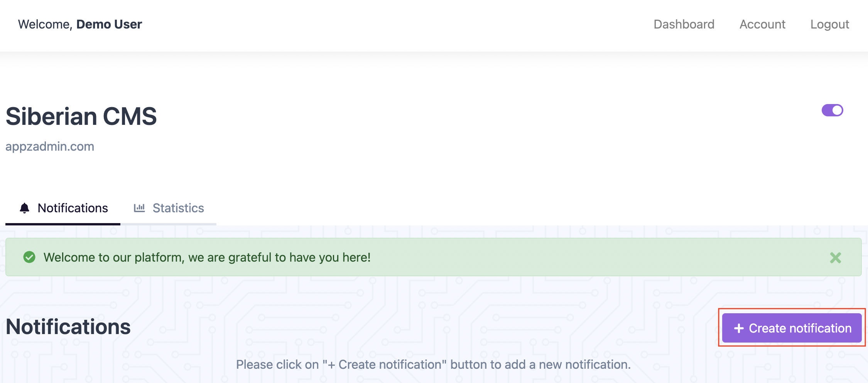
Task: Open the Dashboard link in header
Action: (x=684, y=24)
